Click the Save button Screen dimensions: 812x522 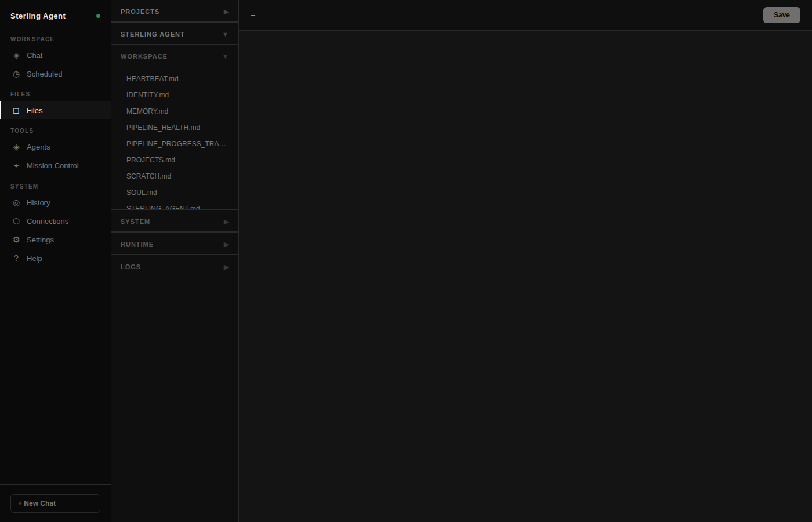click(781, 15)
